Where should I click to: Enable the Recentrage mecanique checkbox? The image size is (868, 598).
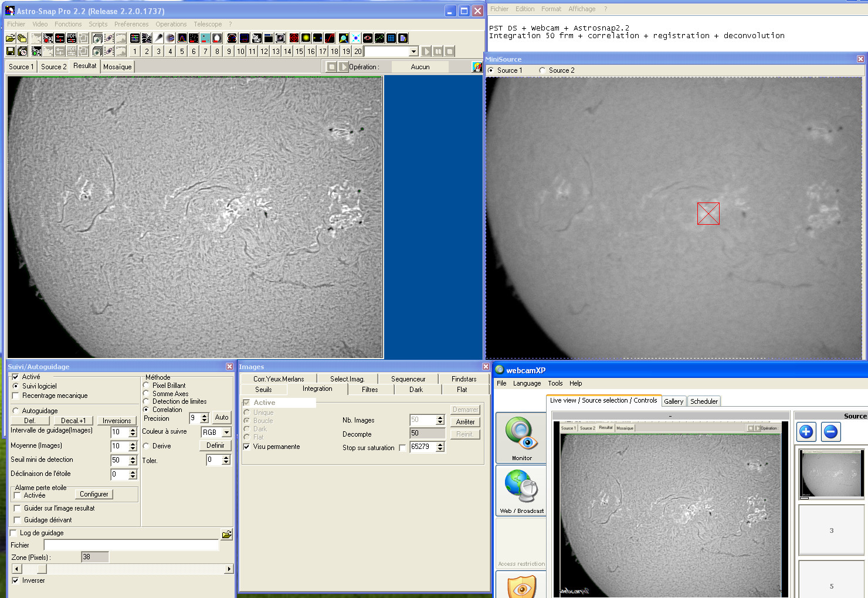16,396
